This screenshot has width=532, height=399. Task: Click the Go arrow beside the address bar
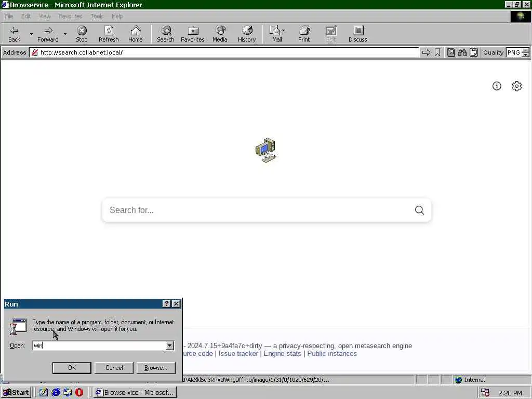[x=426, y=52]
